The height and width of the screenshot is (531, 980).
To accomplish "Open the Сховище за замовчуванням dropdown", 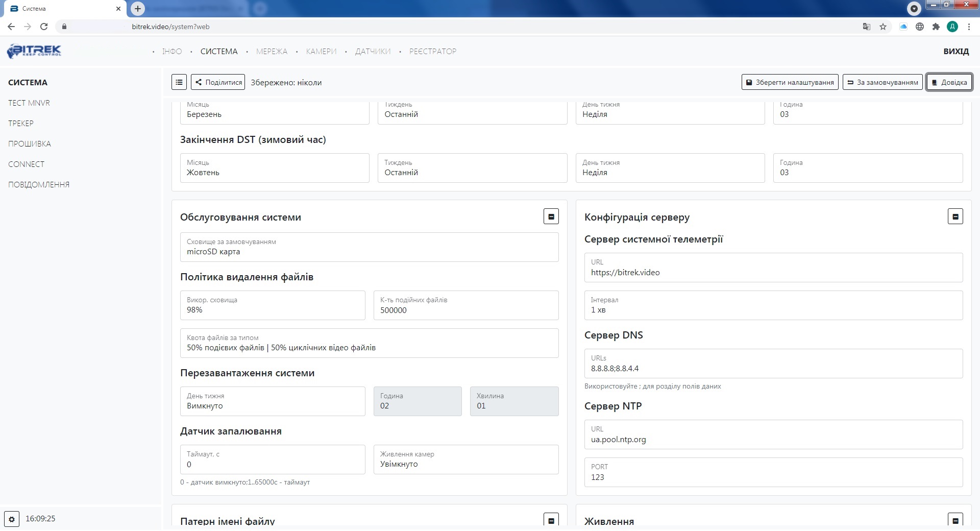I will pyautogui.click(x=369, y=247).
